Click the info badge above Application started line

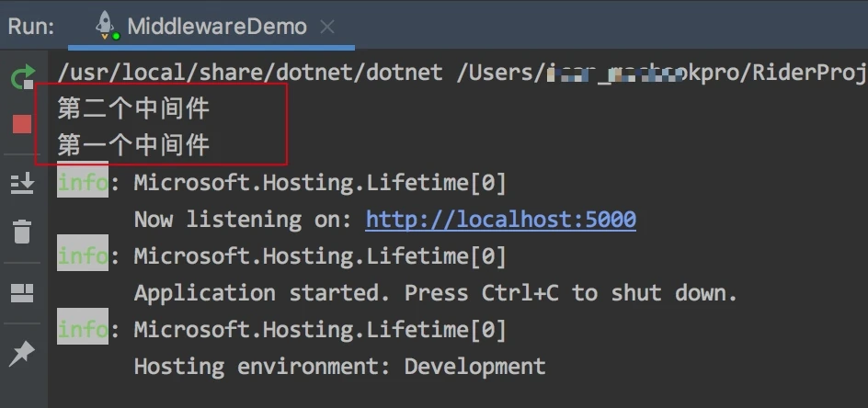tap(83, 255)
